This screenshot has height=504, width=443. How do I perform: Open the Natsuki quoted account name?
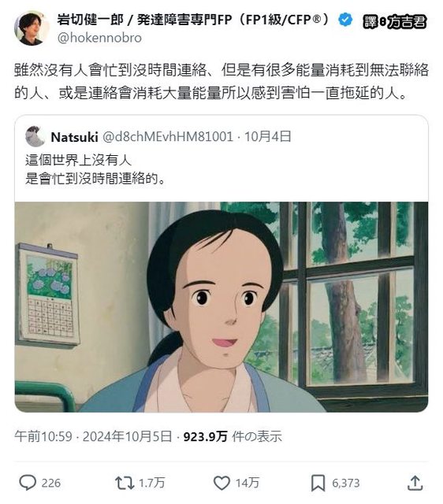click(x=74, y=137)
